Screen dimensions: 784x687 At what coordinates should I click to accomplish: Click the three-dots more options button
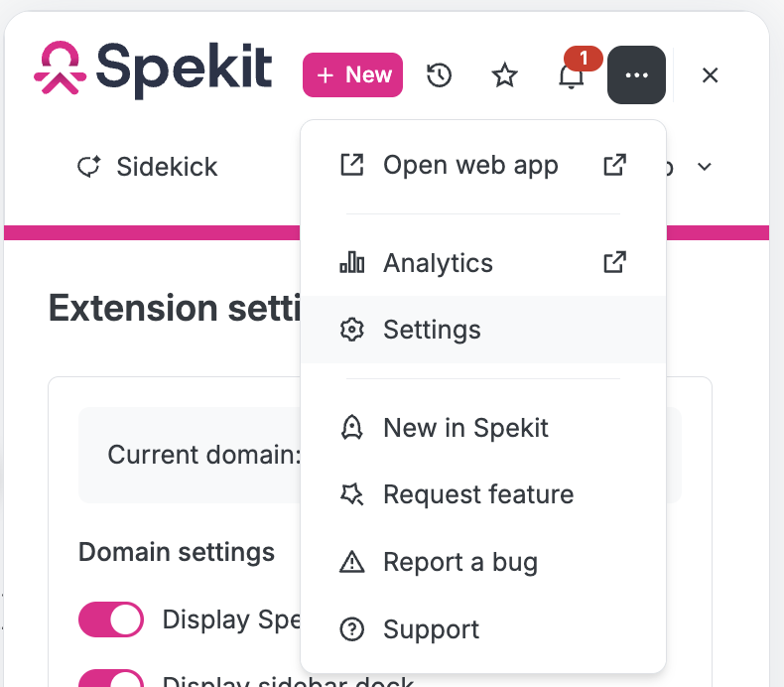636,75
